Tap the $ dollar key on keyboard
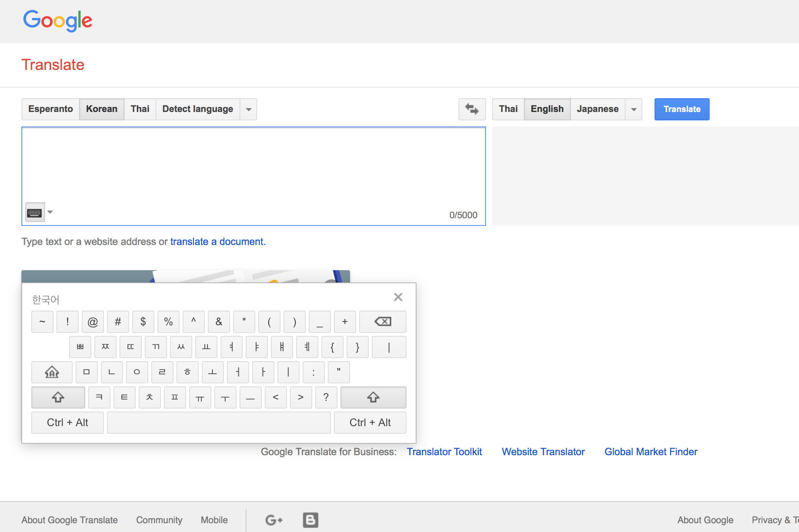 click(143, 321)
